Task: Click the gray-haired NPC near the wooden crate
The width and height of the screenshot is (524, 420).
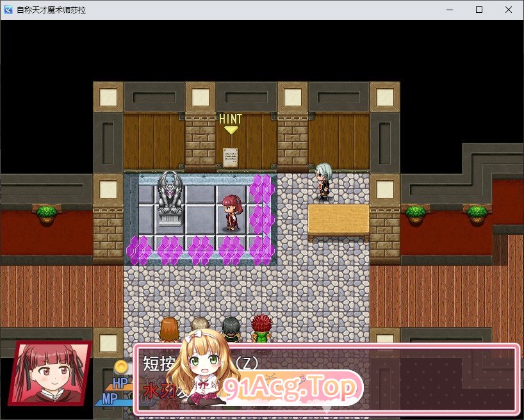Action: tap(323, 179)
